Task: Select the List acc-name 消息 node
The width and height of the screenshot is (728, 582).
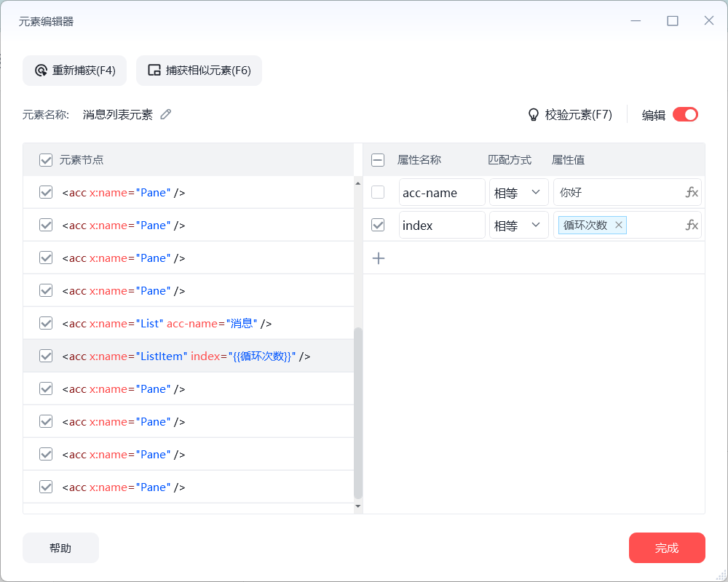Action: pos(167,324)
